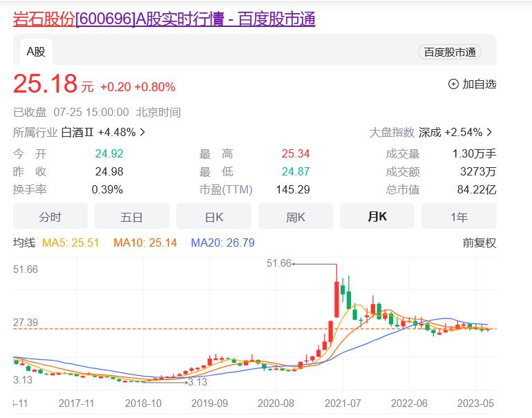The width and height of the screenshot is (532, 418).
Task: Click the 最高 value 25.34
Action: pyautogui.click(x=296, y=153)
